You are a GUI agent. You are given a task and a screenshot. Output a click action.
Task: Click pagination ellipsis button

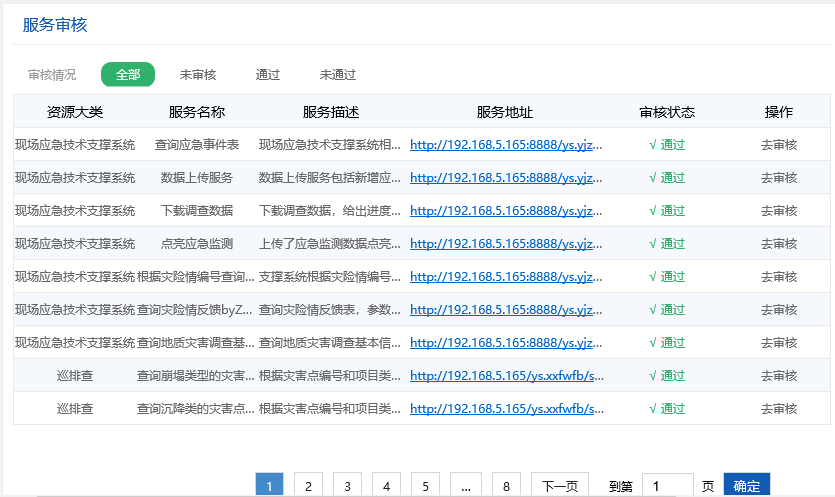pyautogui.click(x=466, y=486)
